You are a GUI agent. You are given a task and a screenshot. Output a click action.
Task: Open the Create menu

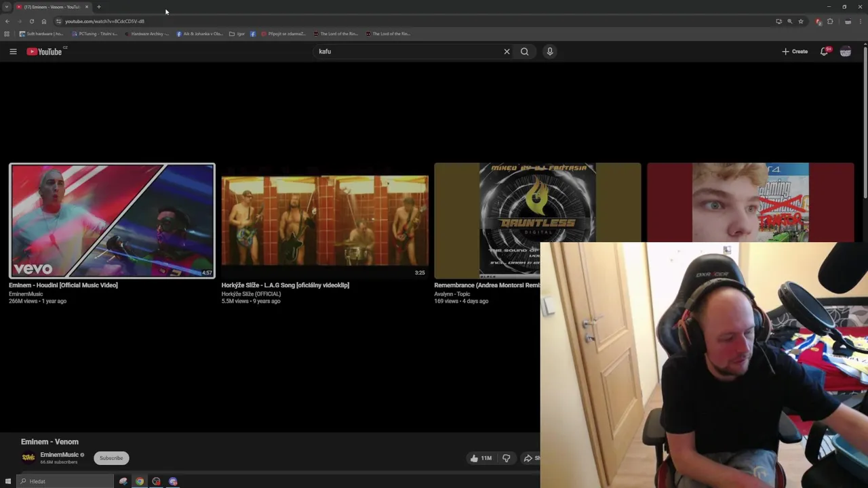point(794,52)
